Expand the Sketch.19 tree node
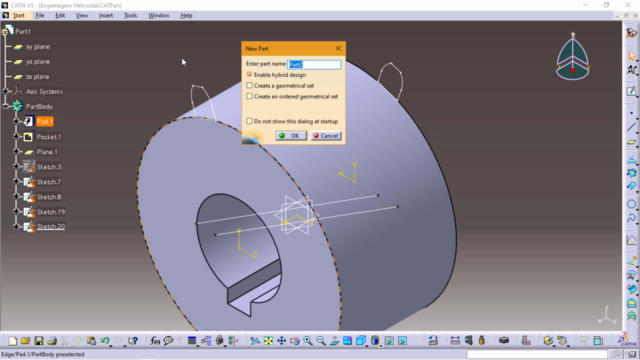 pos(16,211)
